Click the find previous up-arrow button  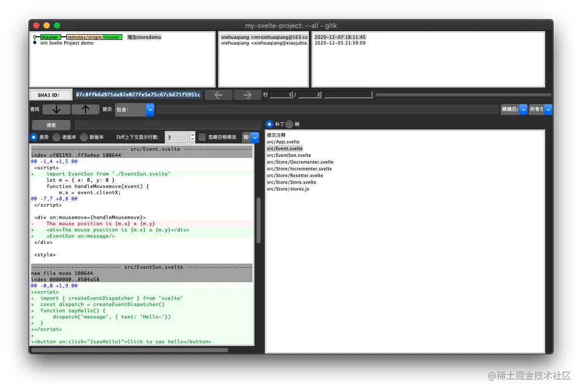[86, 109]
